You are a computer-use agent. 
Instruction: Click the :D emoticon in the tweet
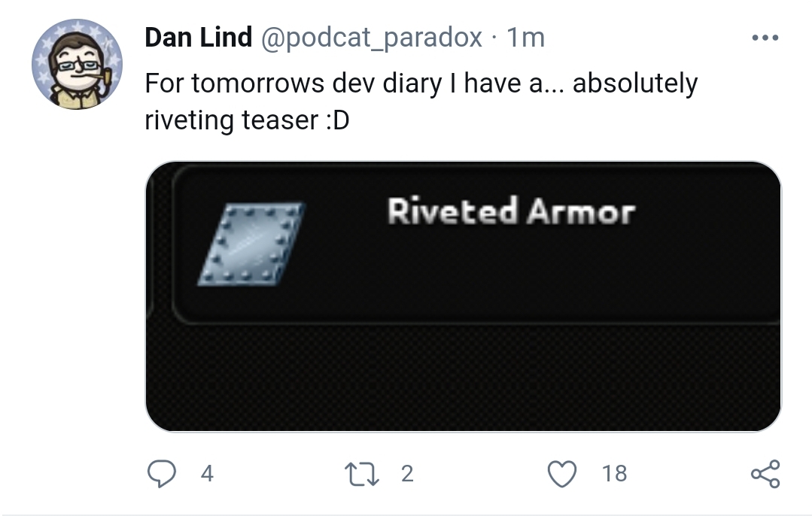(338, 120)
